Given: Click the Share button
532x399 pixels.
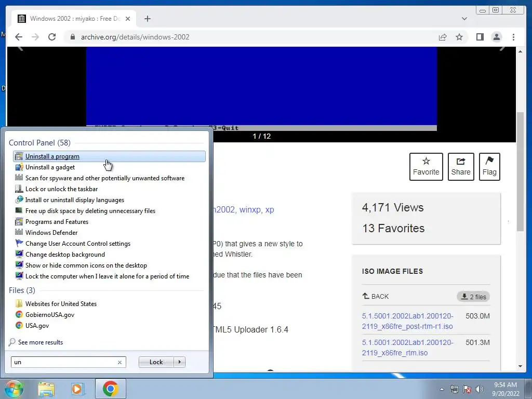Looking at the screenshot, I should pyautogui.click(x=461, y=167).
